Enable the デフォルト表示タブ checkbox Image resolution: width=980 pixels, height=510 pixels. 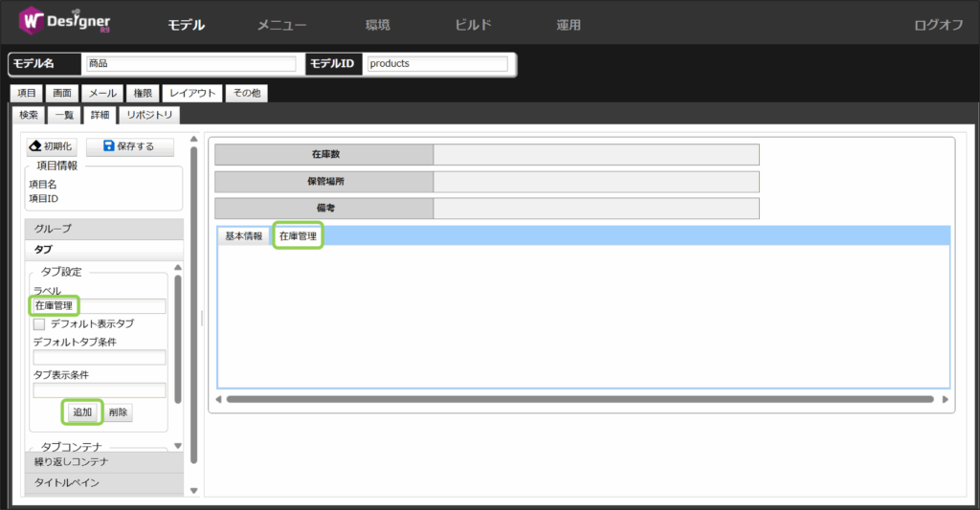pyautogui.click(x=40, y=324)
